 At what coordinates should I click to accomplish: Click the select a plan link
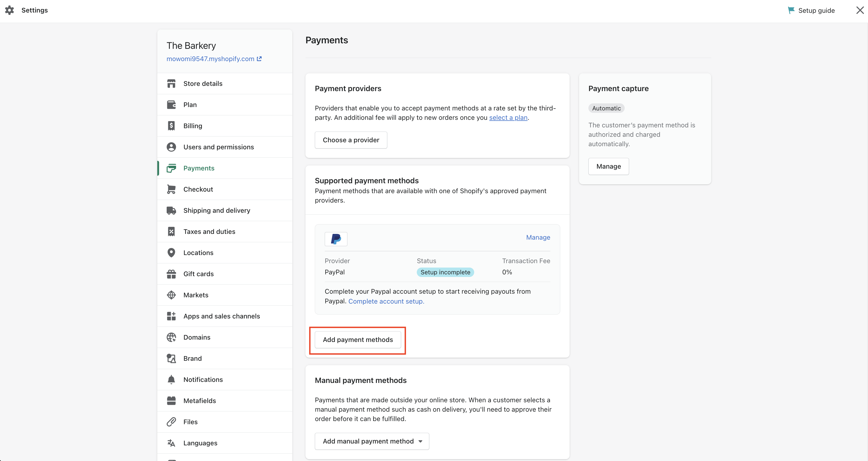508,117
